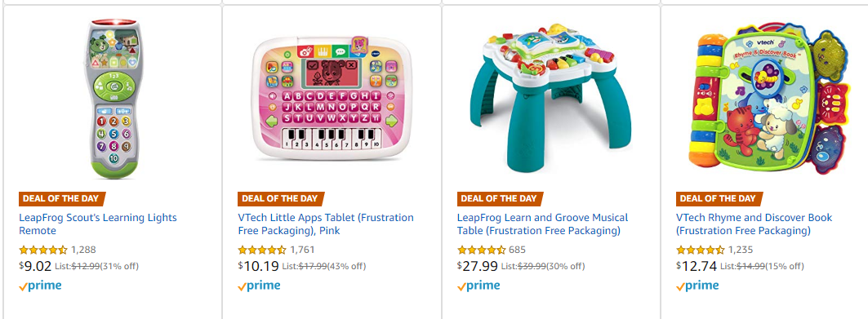
Task: Click star rating for Little Apps Tablet
Action: click(262, 250)
